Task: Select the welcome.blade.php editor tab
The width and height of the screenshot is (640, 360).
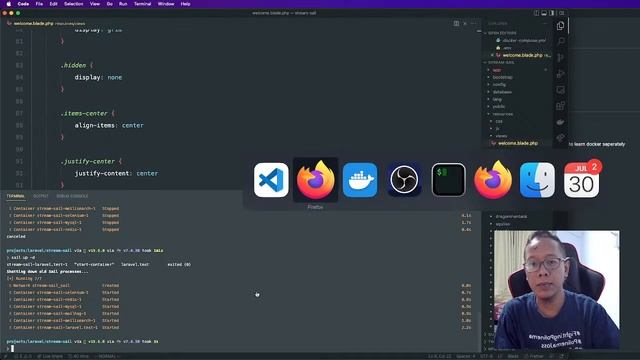Action: pyautogui.click(x=46, y=24)
